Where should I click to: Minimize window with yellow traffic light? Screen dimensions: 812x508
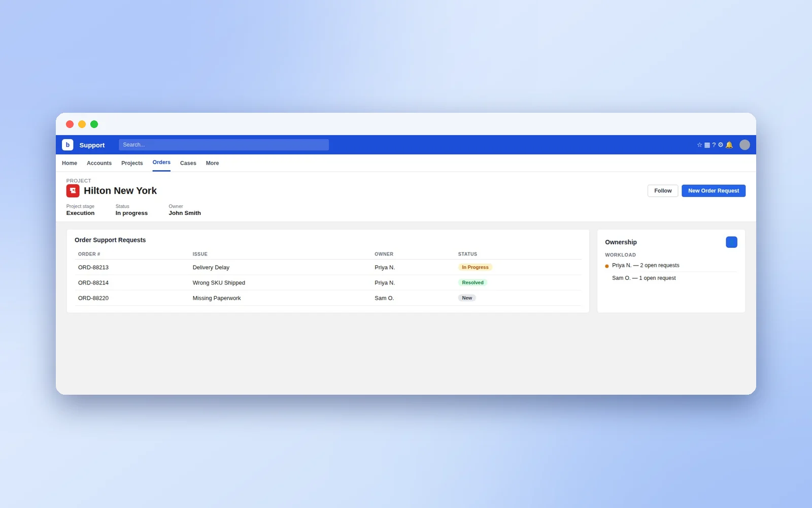[82, 124]
